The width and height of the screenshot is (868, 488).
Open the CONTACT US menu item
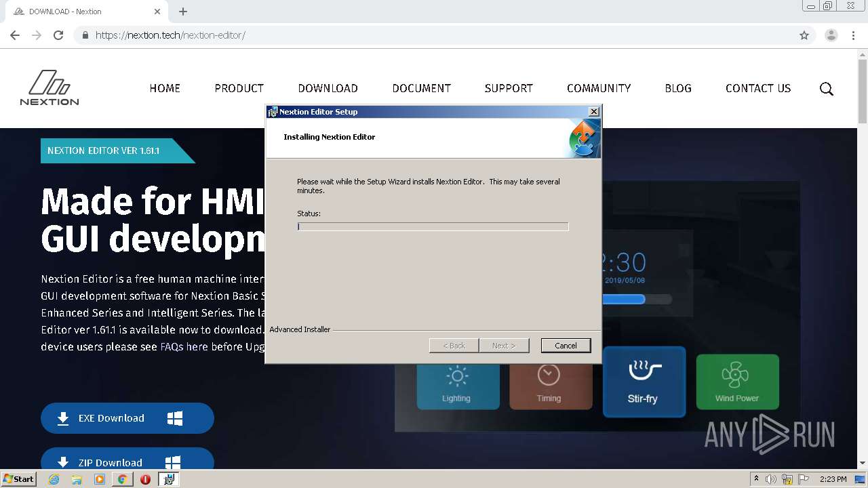pos(758,88)
